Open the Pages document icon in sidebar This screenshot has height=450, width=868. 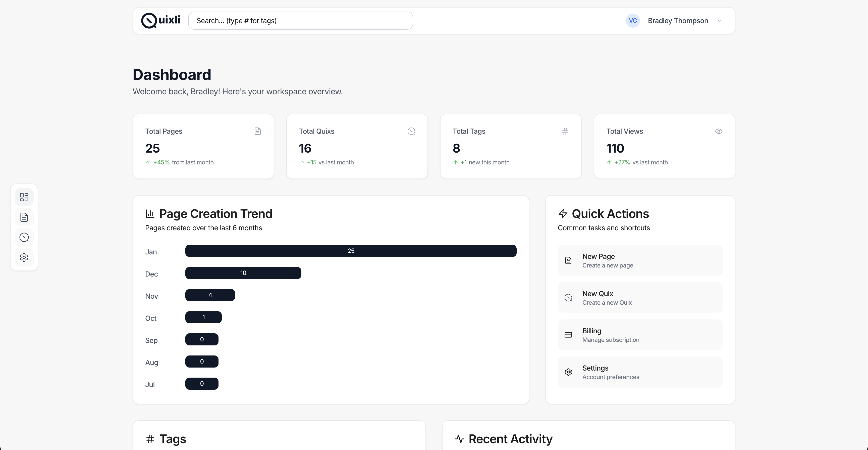point(24,217)
